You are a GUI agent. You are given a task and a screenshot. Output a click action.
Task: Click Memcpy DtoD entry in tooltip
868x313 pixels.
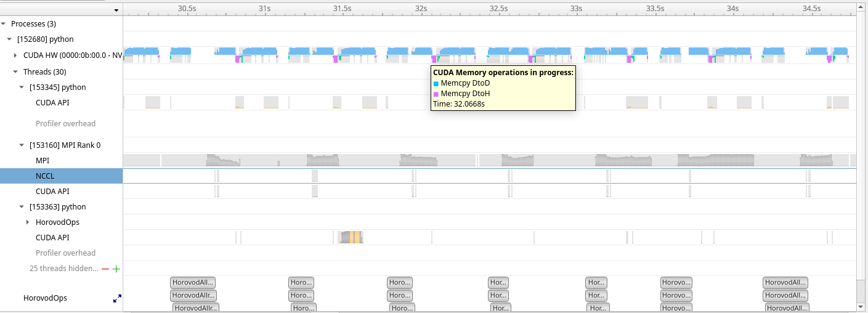coord(465,83)
